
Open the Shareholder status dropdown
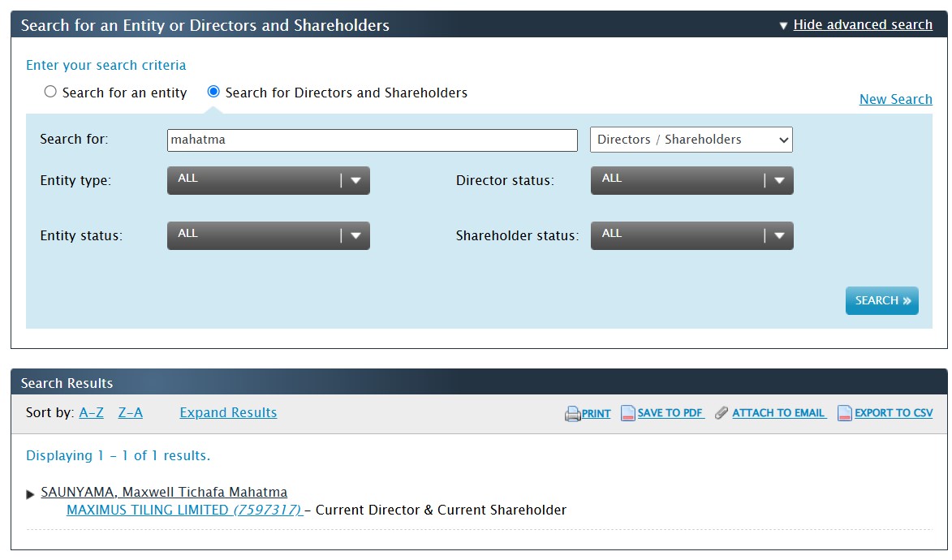[x=691, y=235]
